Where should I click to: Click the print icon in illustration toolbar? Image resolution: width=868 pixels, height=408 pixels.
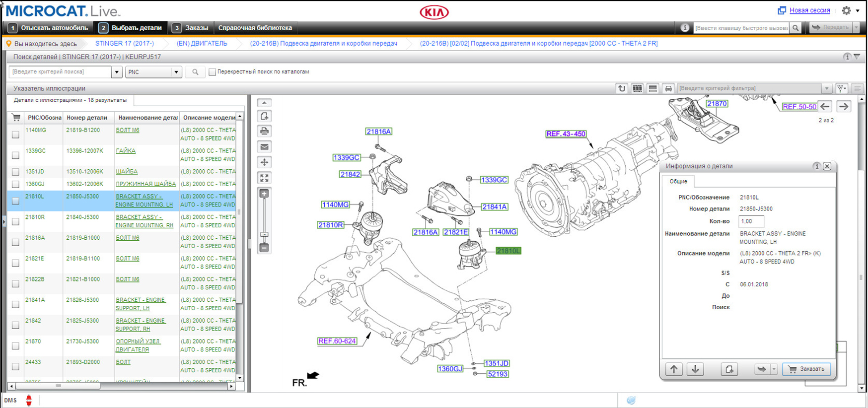point(264,132)
